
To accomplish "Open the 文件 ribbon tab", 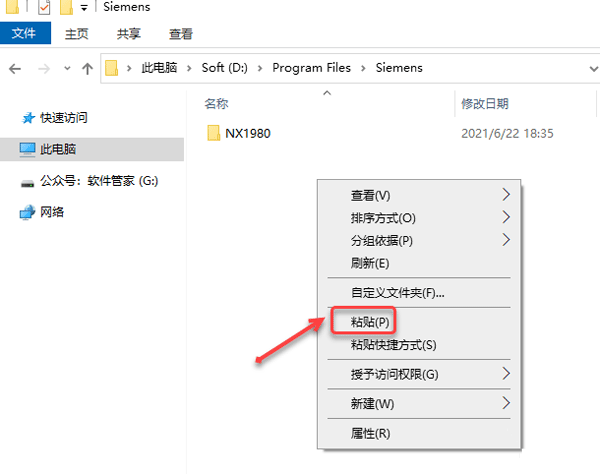I will tap(25, 33).
